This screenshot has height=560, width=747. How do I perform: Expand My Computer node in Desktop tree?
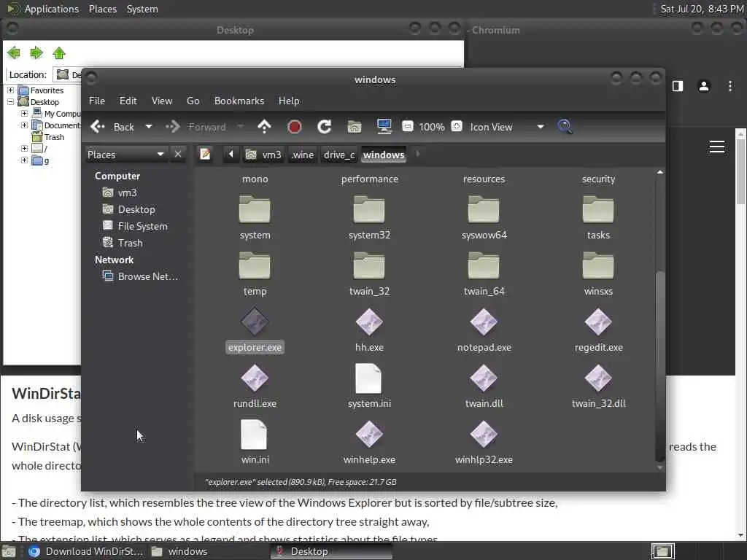pyautogui.click(x=24, y=113)
